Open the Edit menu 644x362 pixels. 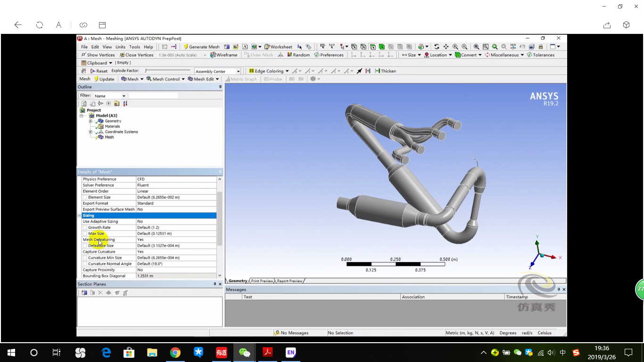coord(95,47)
